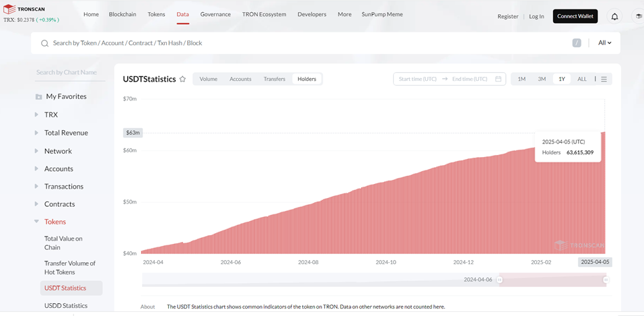Open the notifications bell icon
The image size is (644, 316).
pyautogui.click(x=614, y=16)
